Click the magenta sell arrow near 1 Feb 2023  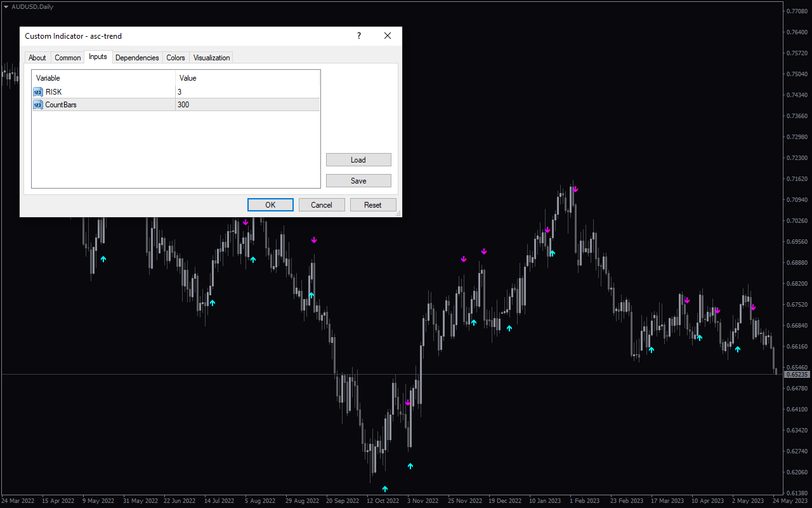coord(575,189)
